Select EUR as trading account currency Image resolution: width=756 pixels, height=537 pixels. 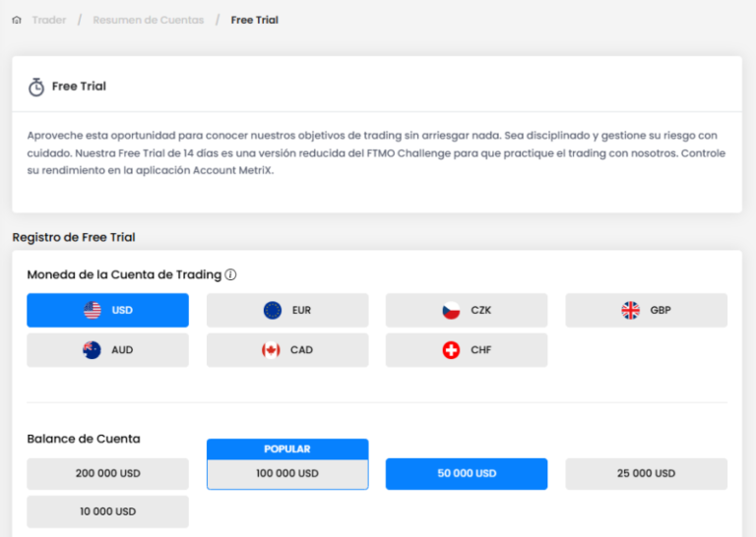[287, 311]
